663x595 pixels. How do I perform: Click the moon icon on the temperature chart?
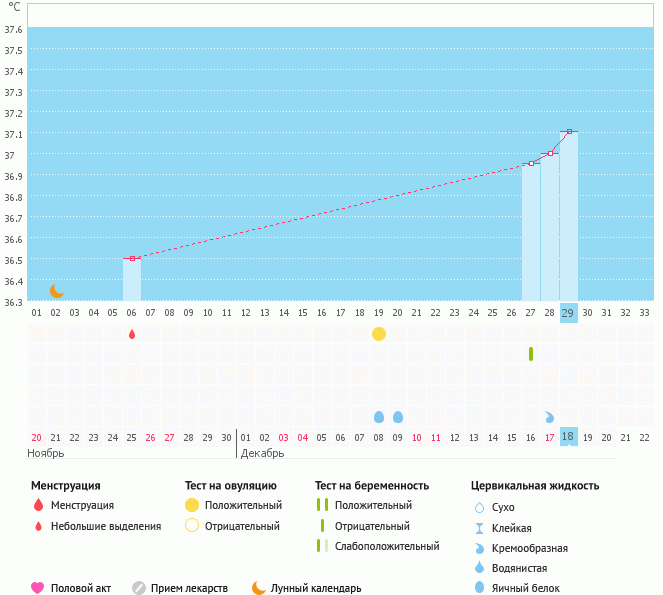[57, 290]
